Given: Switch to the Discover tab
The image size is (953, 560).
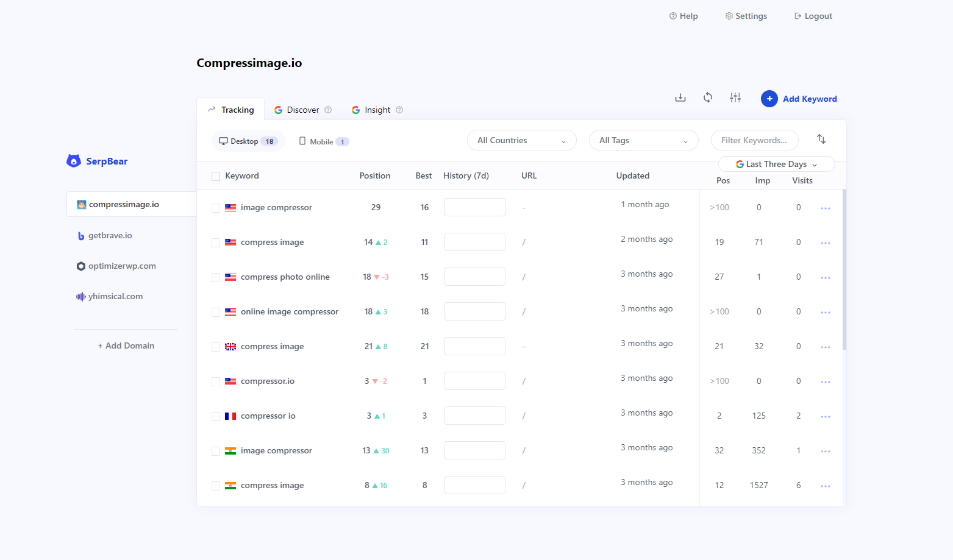Looking at the screenshot, I should click(303, 110).
